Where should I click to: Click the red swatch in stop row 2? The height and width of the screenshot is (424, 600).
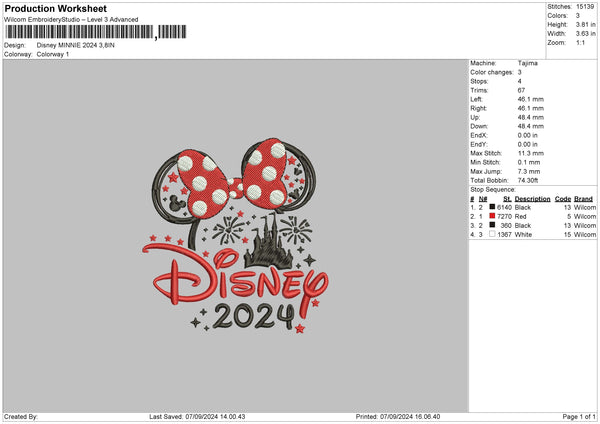492,216
